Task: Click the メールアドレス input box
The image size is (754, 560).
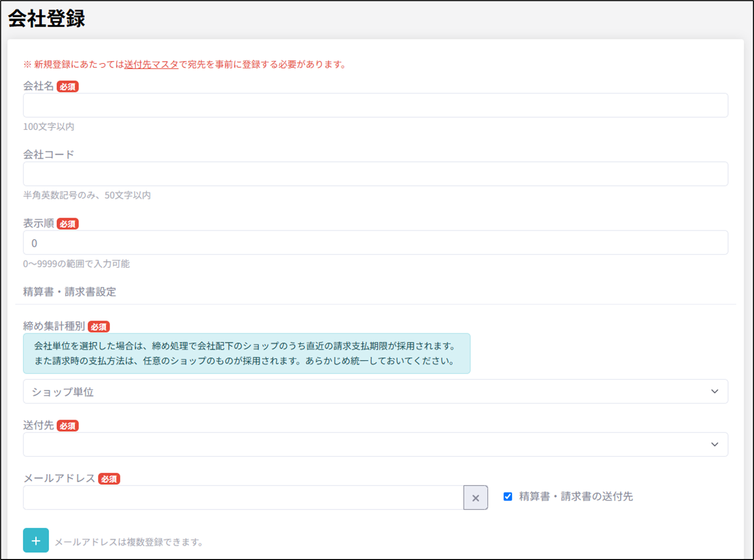Action: tap(243, 498)
